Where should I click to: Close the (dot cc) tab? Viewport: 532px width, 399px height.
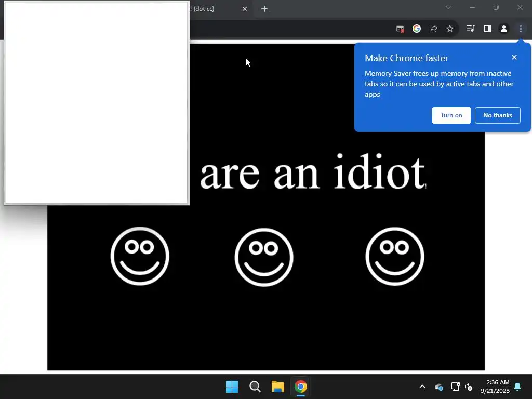coord(245,9)
